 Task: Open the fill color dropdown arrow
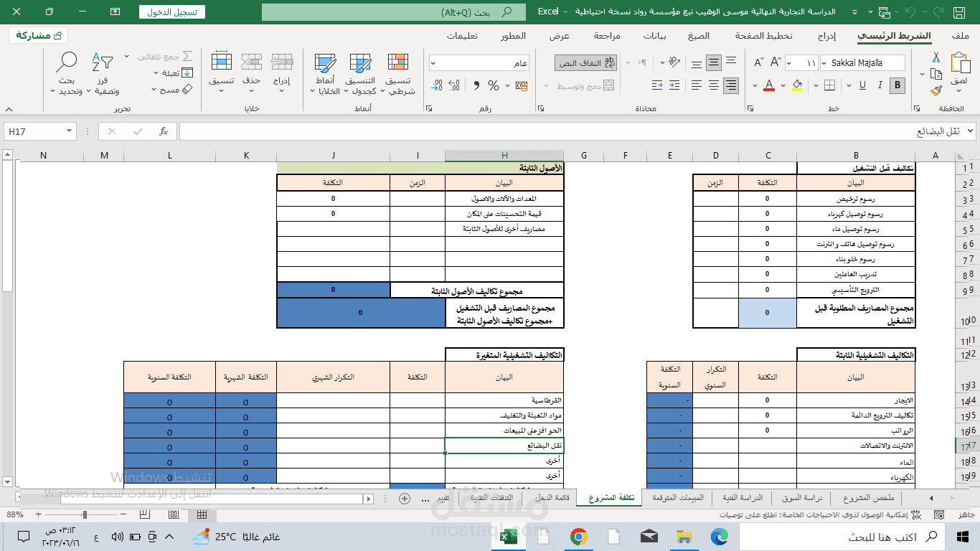(x=783, y=85)
